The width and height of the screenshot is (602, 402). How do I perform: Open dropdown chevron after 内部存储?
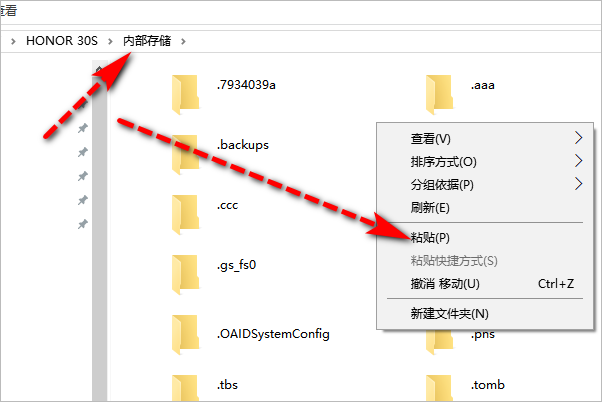click(183, 41)
